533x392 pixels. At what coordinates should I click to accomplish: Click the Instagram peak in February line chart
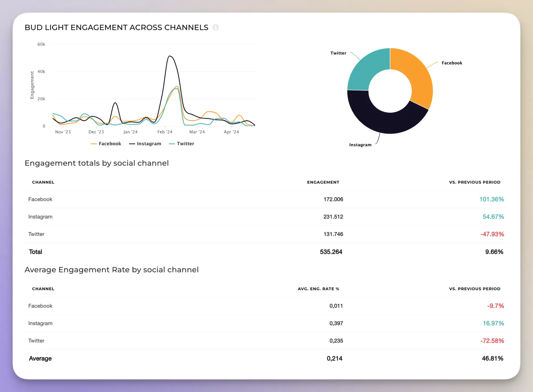169,56
